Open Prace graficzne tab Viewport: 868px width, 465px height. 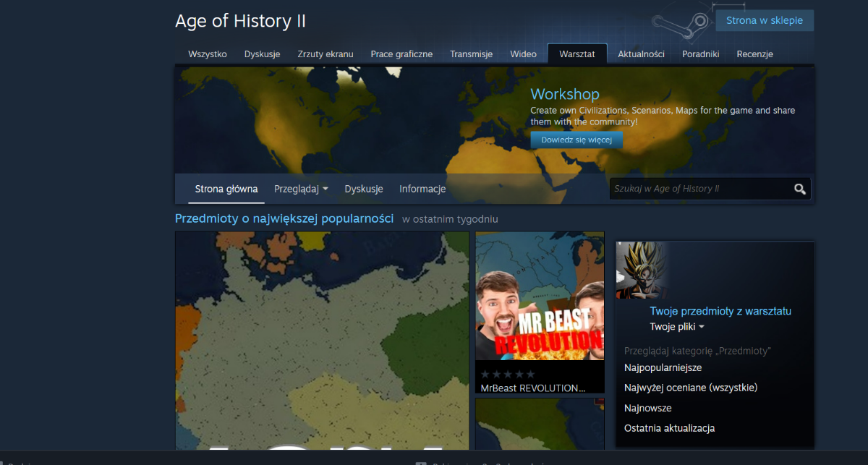pos(401,54)
